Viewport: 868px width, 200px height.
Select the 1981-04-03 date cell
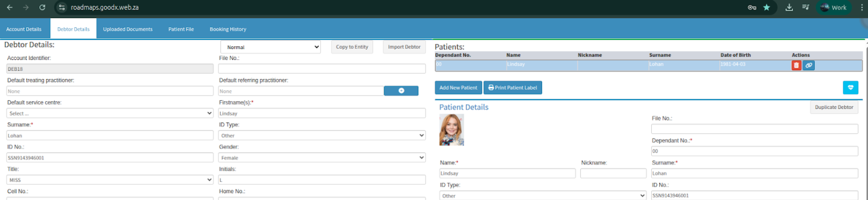coord(755,65)
